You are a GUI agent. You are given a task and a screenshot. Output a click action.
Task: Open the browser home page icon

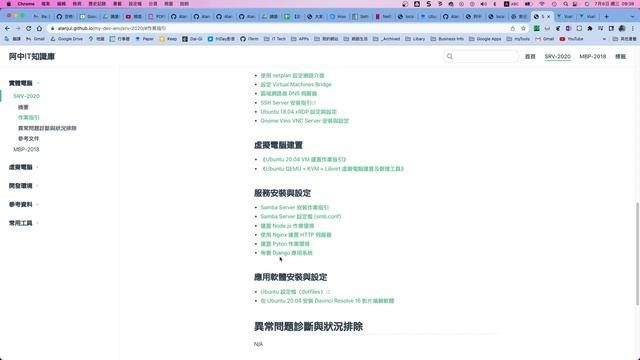[x=39, y=28]
